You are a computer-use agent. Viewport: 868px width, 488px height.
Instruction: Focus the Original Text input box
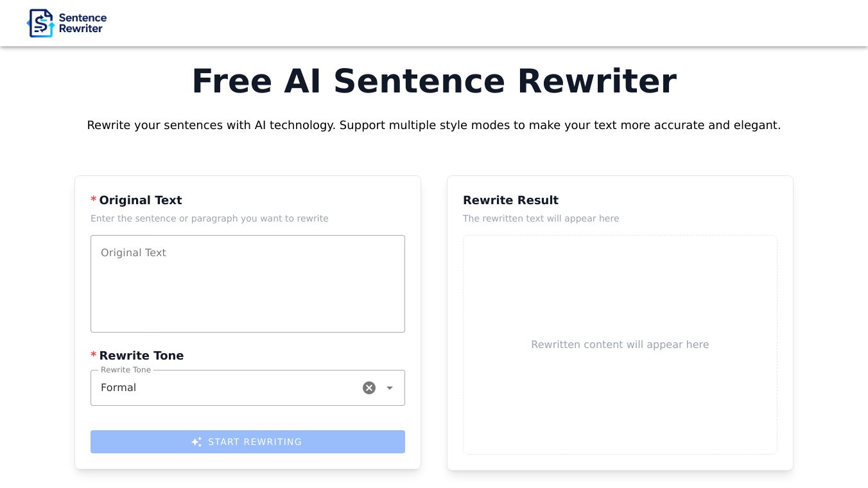coord(248,284)
